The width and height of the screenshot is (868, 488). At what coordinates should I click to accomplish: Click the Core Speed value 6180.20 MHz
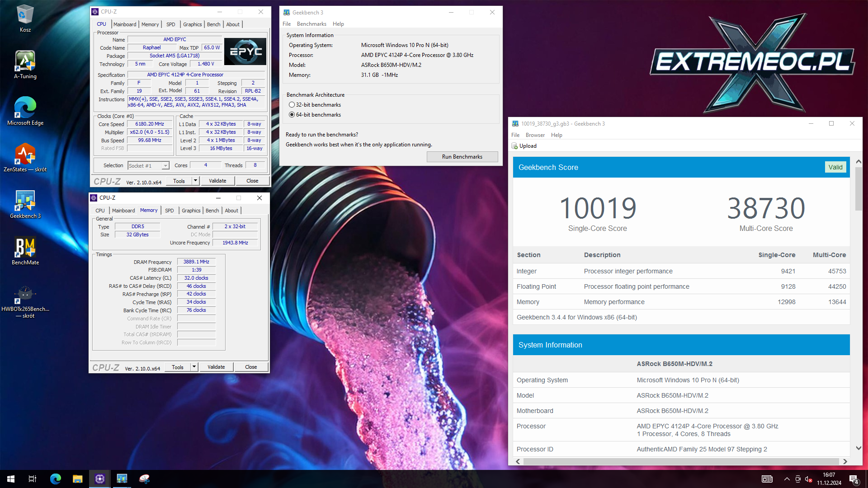click(x=150, y=124)
